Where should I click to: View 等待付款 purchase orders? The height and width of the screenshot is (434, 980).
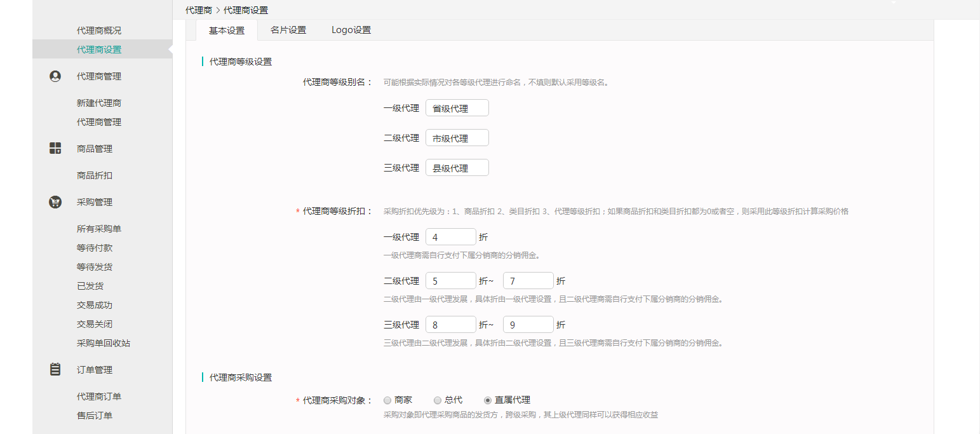[x=95, y=248]
